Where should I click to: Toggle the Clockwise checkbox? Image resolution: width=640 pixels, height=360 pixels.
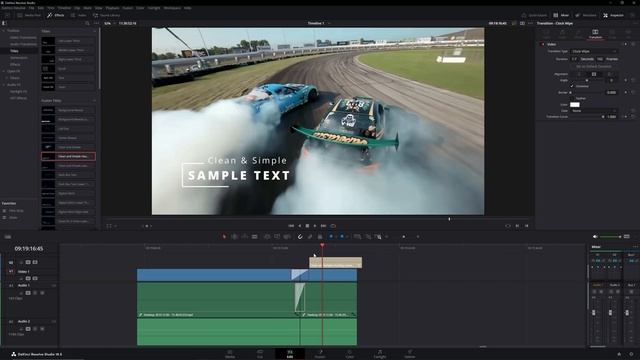pos(572,86)
